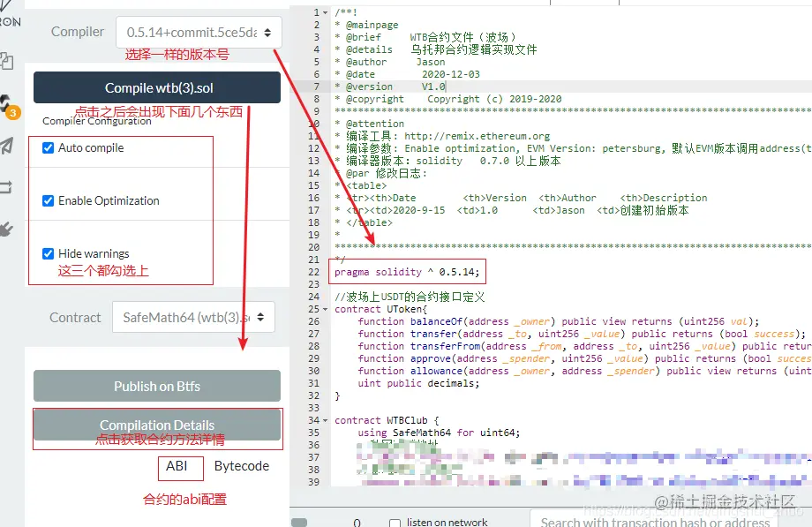Click line number 22 in the gutter
The image size is (812, 527).
pos(314,272)
